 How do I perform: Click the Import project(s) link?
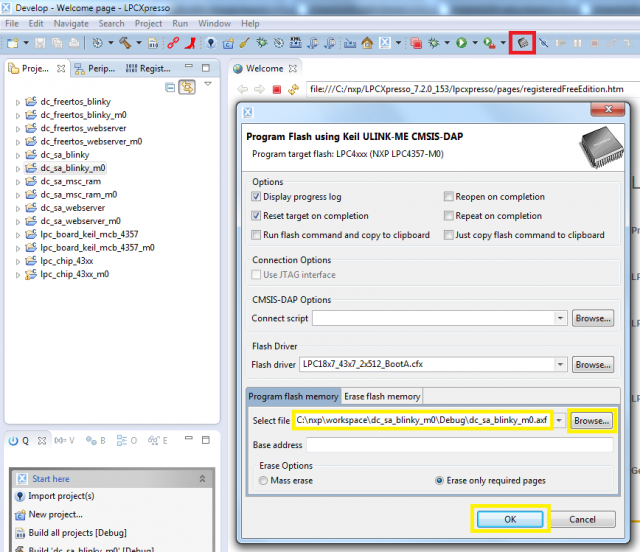61,496
